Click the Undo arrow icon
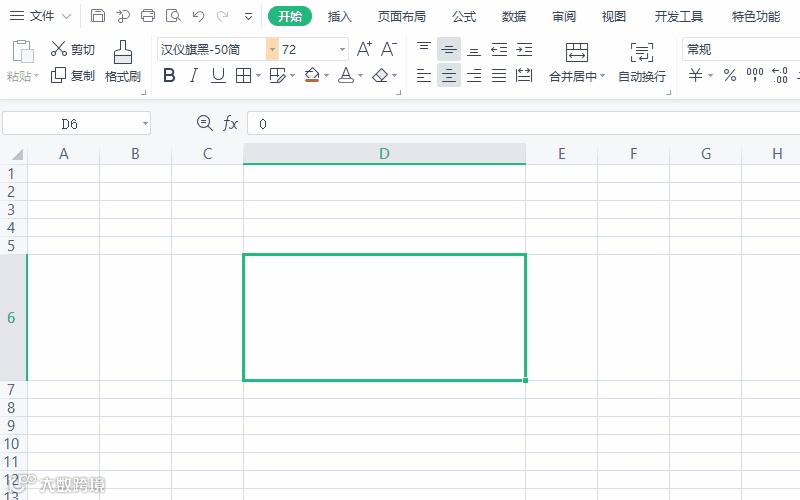800x500 pixels. tap(198, 16)
